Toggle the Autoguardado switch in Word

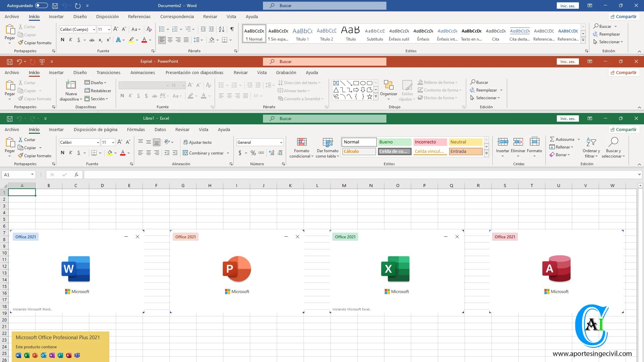tap(41, 6)
